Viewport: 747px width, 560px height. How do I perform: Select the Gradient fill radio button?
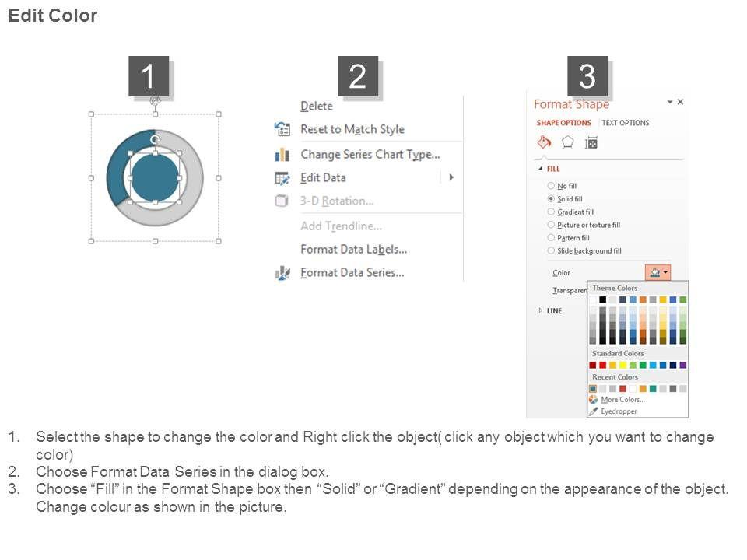[551, 212]
